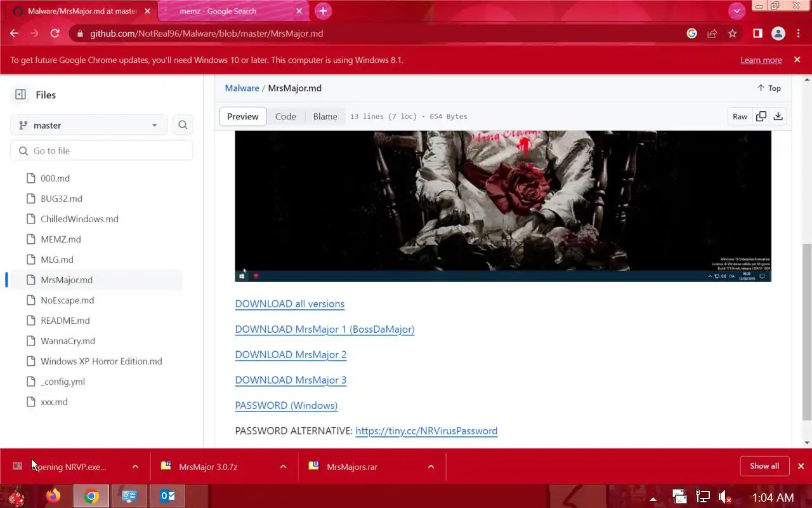
Task: Click DOWNLOAD MrsMajor 3 link
Action: (x=291, y=380)
